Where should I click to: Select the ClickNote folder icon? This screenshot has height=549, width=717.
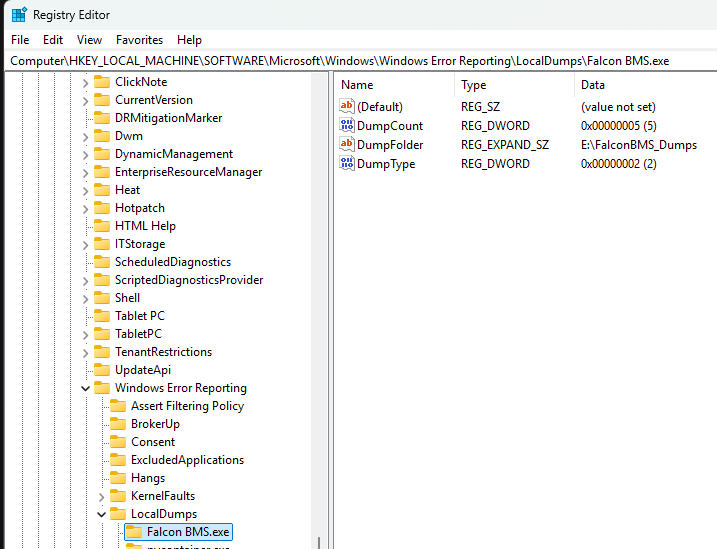tap(102, 82)
